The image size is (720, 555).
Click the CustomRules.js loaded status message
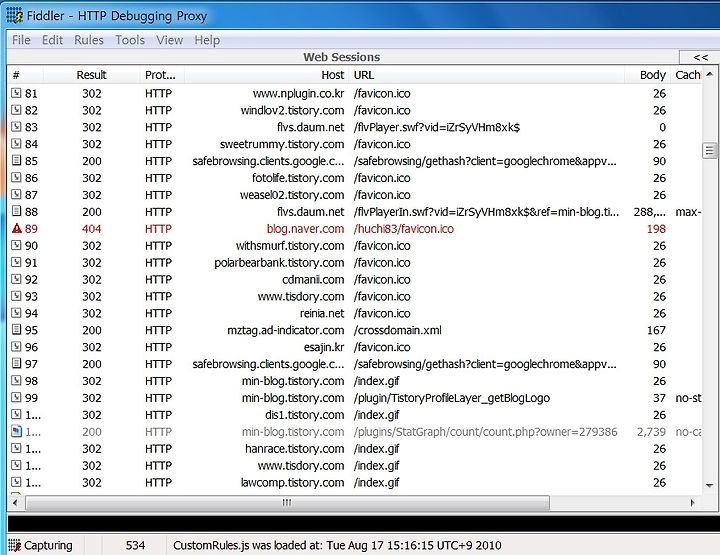pyautogui.click(x=337, y=545)
